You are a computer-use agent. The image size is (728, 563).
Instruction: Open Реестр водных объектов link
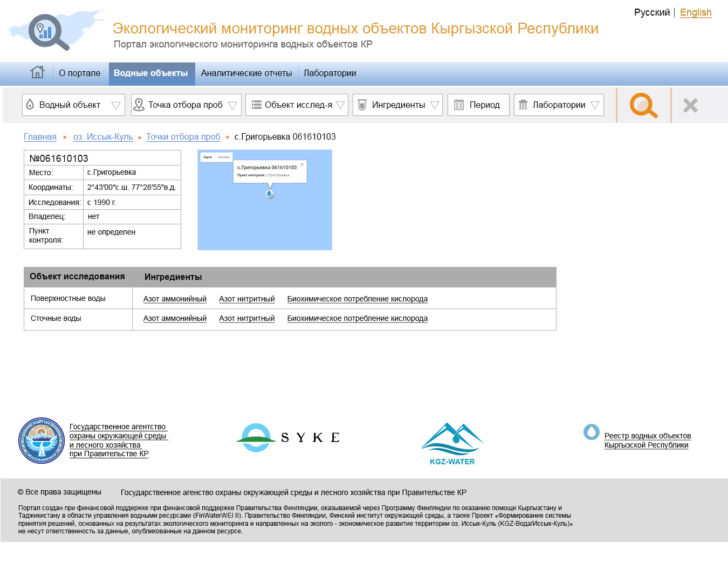point(648,440)
